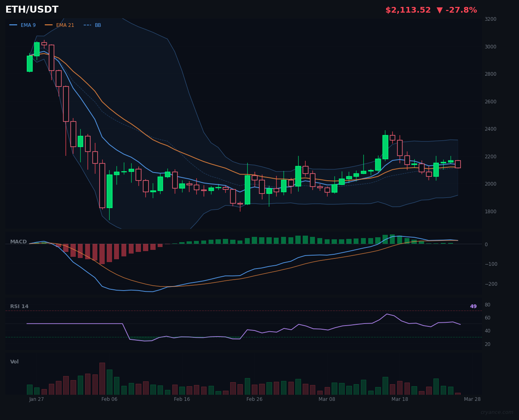Click the Mar 28 date label
Image resolution: width=519 pixels, height=420 pixels.
point(472,399)
